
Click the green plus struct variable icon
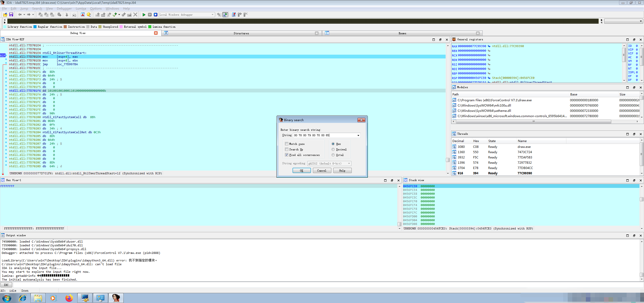(x=115, y=15)
